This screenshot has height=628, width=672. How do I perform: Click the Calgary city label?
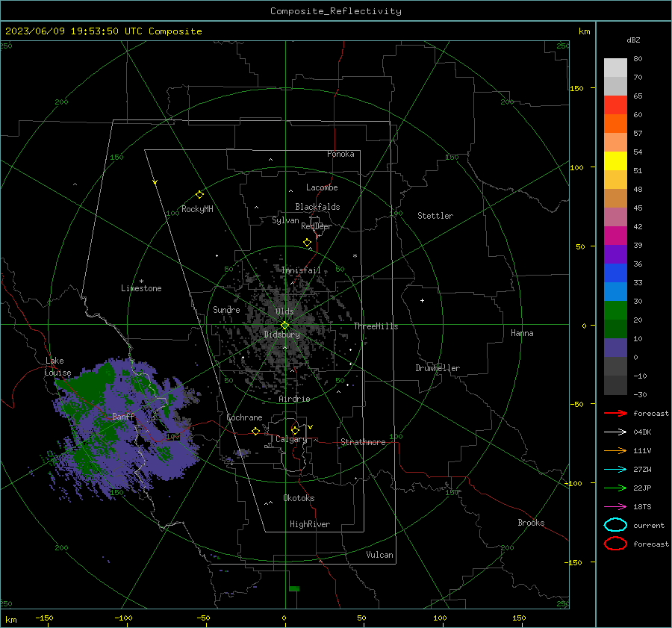291,439
